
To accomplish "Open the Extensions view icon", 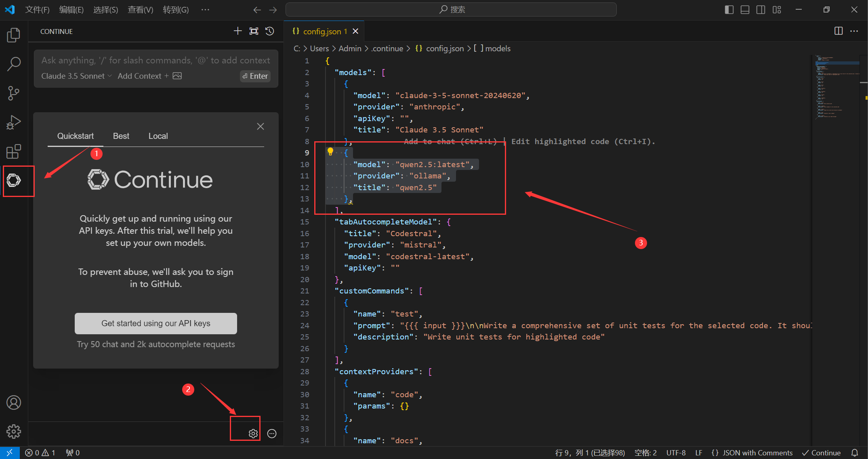I will coord(14,151).
